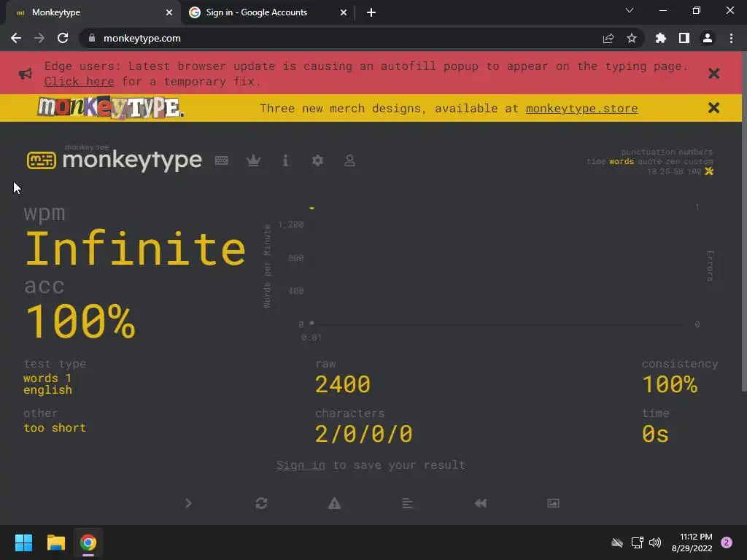Select the custom test mode
The width and height of the screenshot is (747, 560).
[698, 161]
